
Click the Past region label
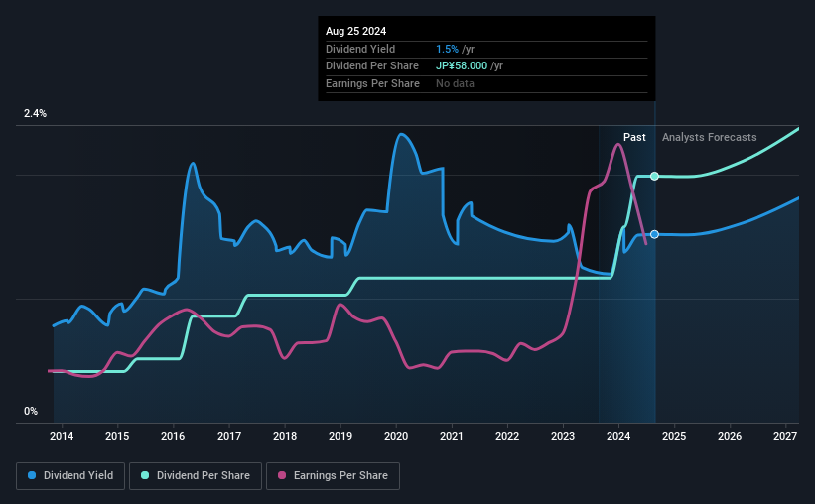point(634,137)
